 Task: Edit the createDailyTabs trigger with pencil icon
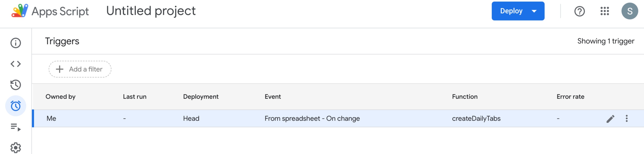click(610, 119)
